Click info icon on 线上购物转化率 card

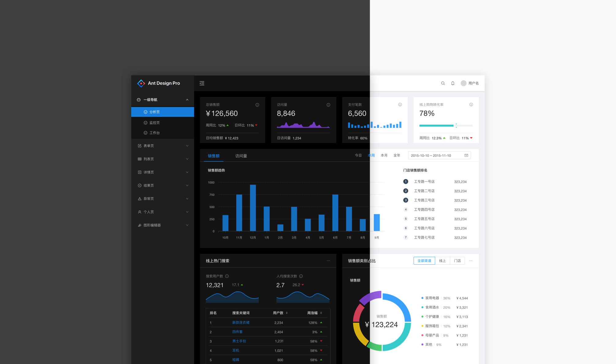[x=471, y=105]
